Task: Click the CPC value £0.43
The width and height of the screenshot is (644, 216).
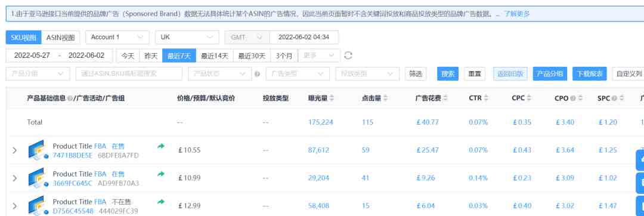Action: [522, 150]
